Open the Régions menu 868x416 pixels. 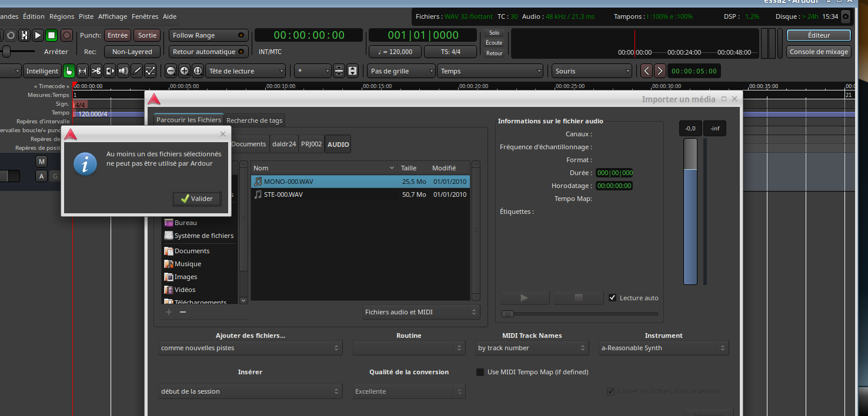click(x=62, y=16)
